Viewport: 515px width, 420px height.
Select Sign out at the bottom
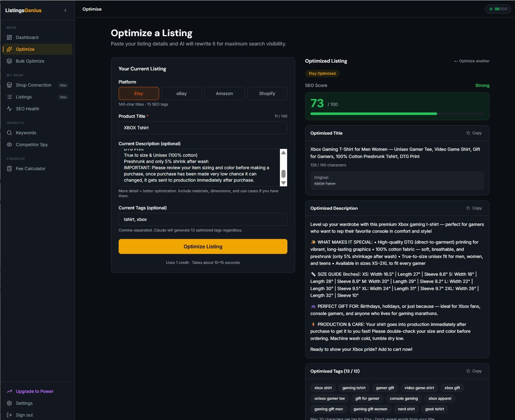[24, 415]
